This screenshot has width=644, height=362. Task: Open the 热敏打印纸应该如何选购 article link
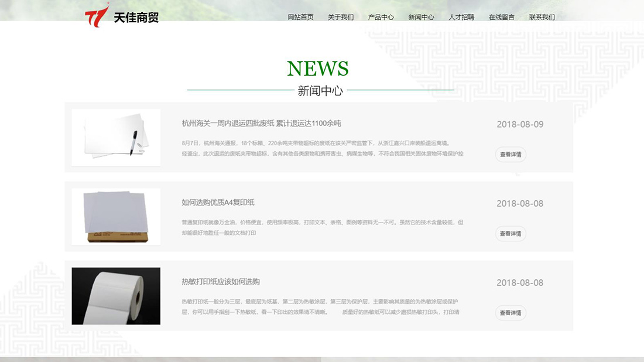click(220, 282)
